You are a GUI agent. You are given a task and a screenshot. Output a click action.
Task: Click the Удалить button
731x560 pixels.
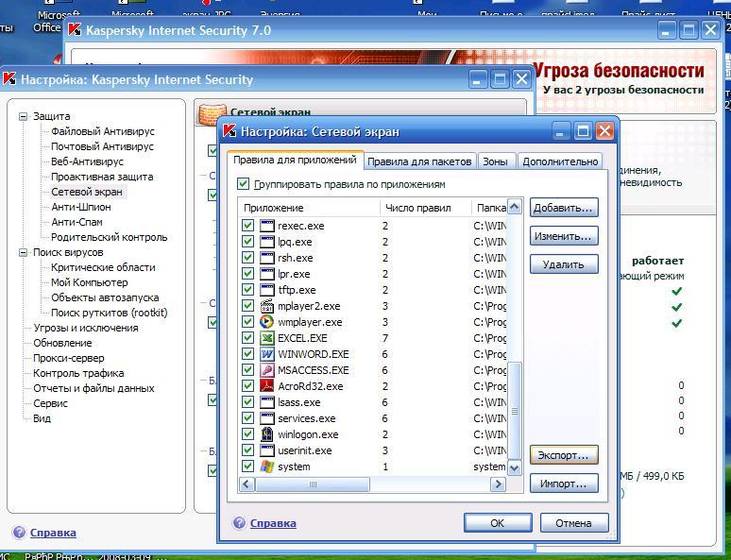[564, 264]
